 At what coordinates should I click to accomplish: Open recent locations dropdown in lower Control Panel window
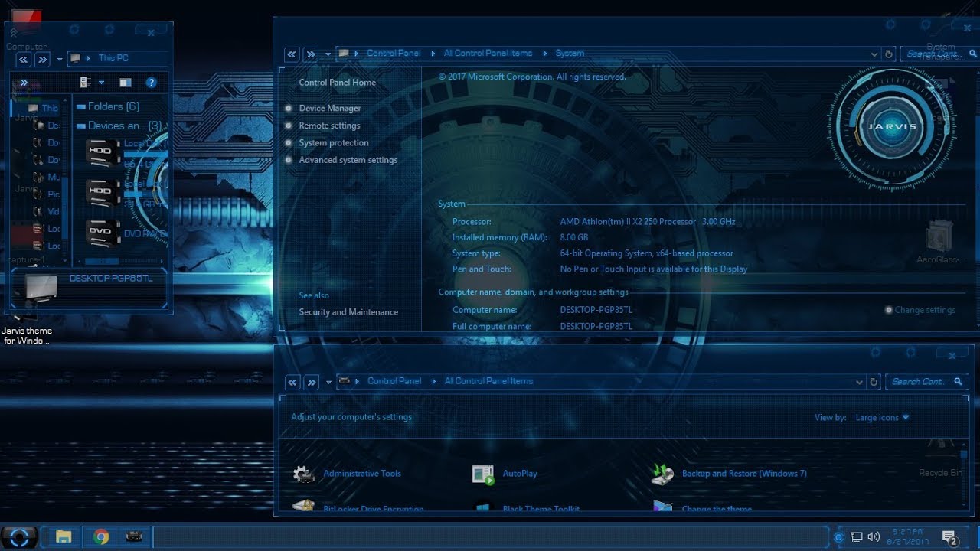click(x=328, y=382)
